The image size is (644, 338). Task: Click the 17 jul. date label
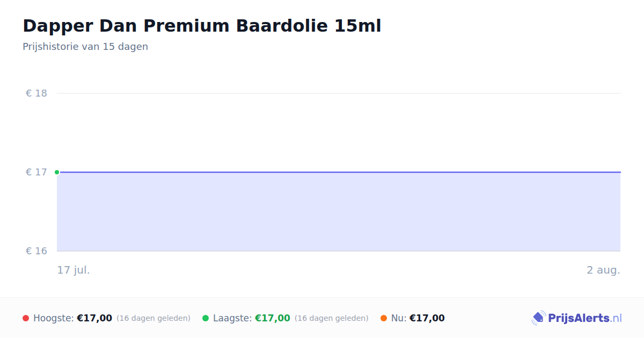pyautogui.click(x=74, y=270)
